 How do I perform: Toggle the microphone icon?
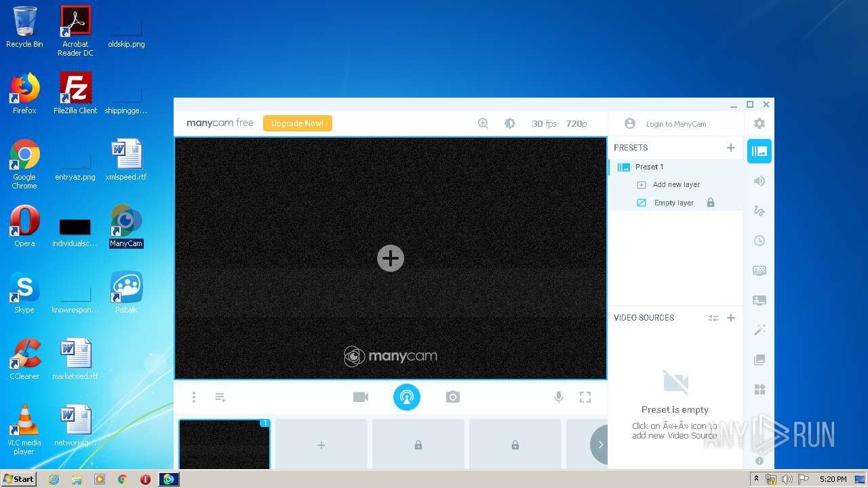point(559,397)
